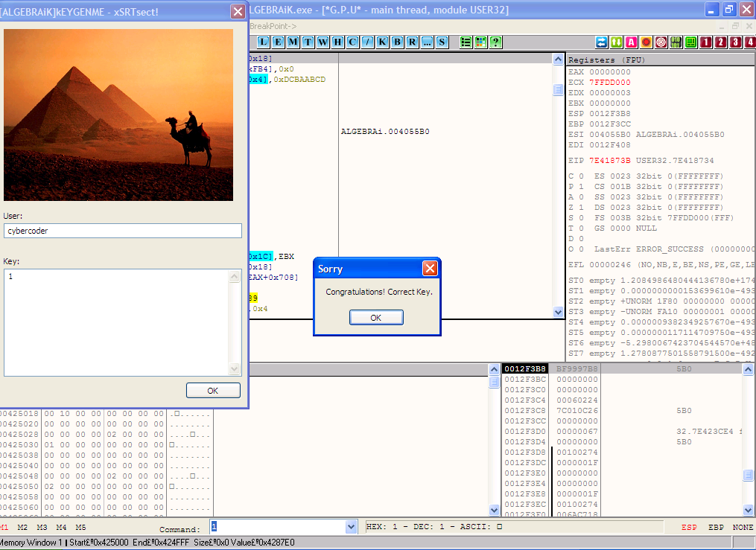Screen dimensions: 756x550
Task: Open Breakpoints window with B button
Action: (x=397, y=42)
